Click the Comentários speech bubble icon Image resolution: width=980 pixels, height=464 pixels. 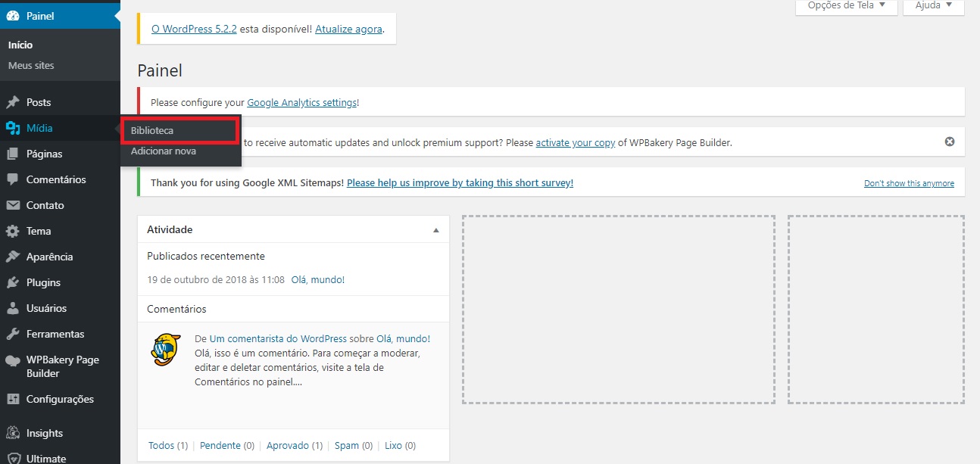point(14,179)
